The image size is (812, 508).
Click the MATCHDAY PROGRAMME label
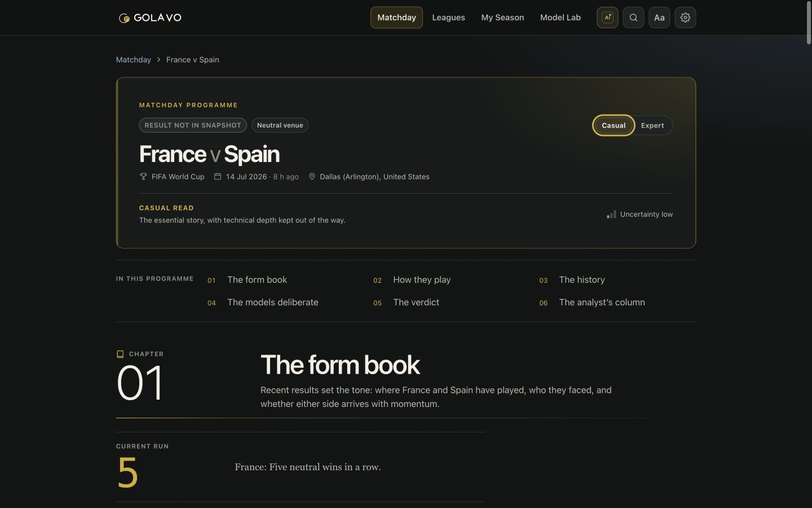tap(188, 105)
